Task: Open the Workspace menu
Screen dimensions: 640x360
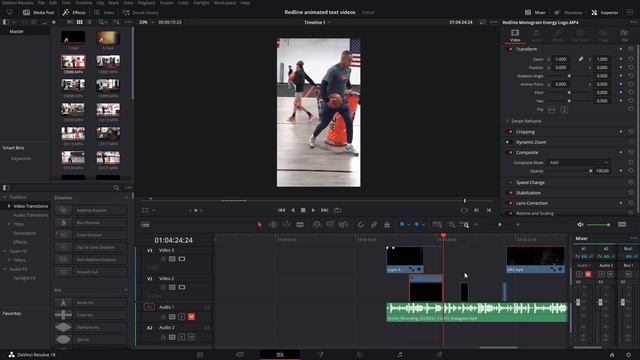Action: [x=225, y=3]
